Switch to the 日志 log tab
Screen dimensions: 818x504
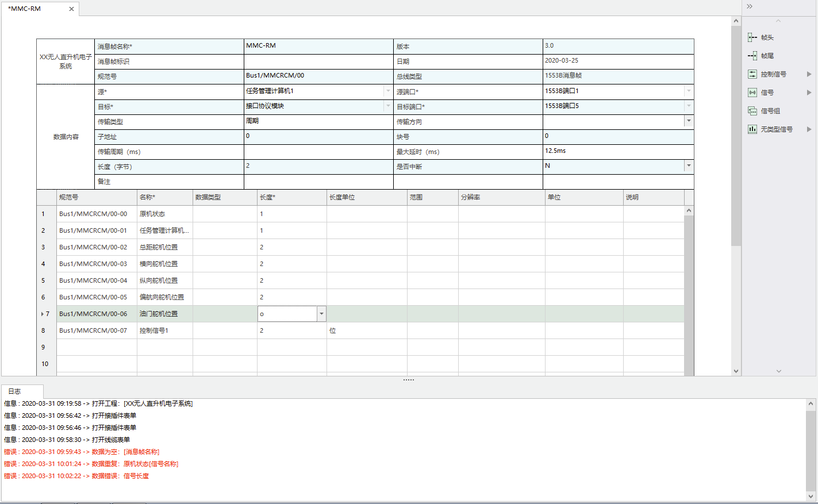click(x=15, y=391)
